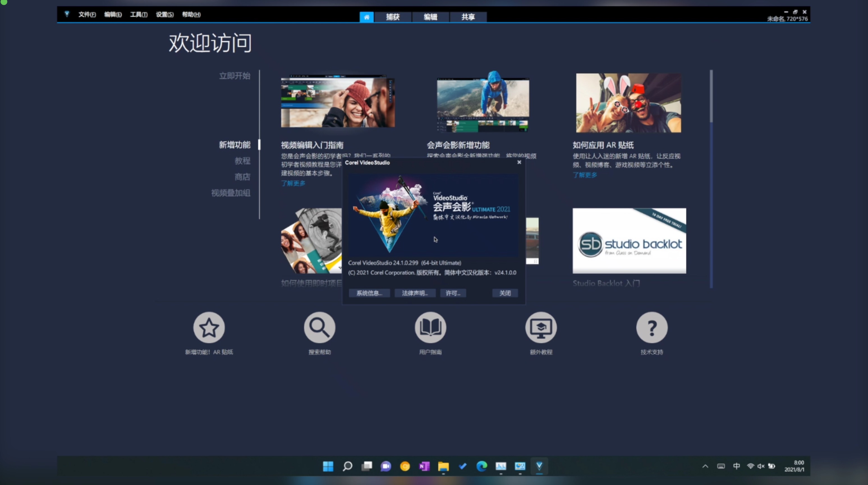This screenshot has width=868, height=485.
Task: Switch input language via 中 indicator
Action: [736, 466]
